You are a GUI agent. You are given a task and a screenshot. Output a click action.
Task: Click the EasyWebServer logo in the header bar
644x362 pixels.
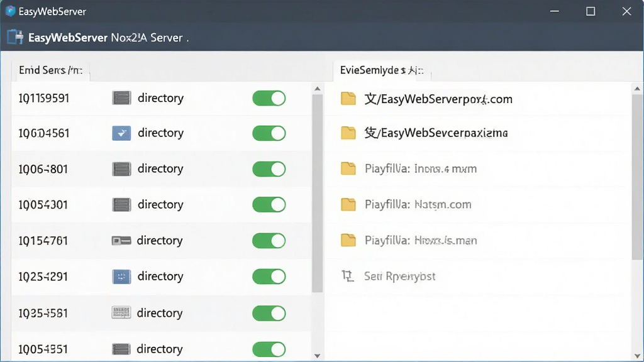pyautogui.click(x=15, y=37)
